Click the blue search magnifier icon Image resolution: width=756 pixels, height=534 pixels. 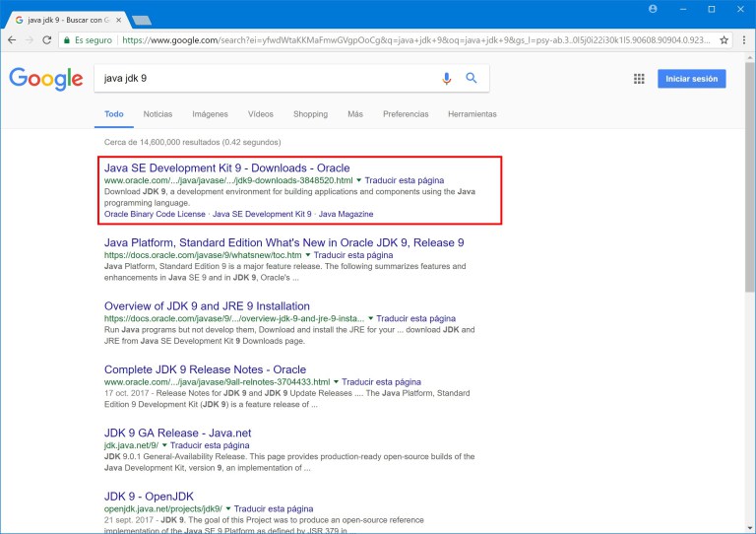[x=472, y=79]
